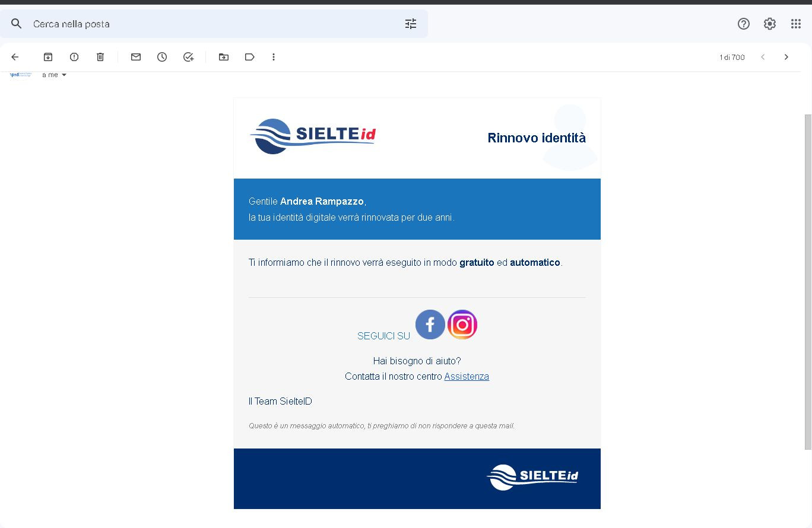
Task: Archive this email
Action: pyautogui.click(x=48, y=57)
